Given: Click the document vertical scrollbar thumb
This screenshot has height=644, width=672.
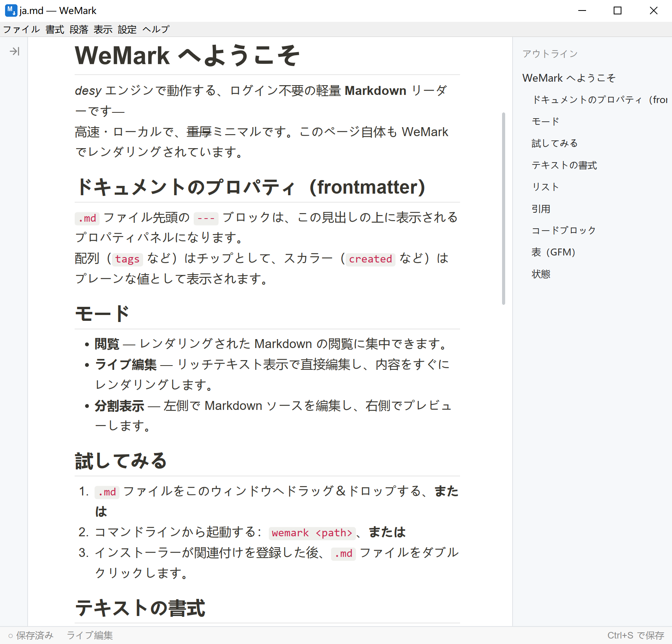Looking at the screenshot, I should coord(503,208).
